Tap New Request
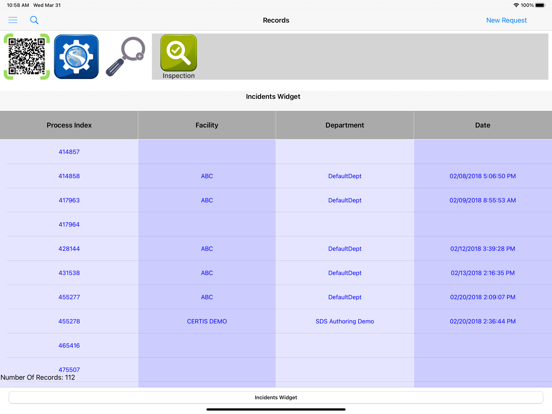Screen dimensions: 552x414 506,20
